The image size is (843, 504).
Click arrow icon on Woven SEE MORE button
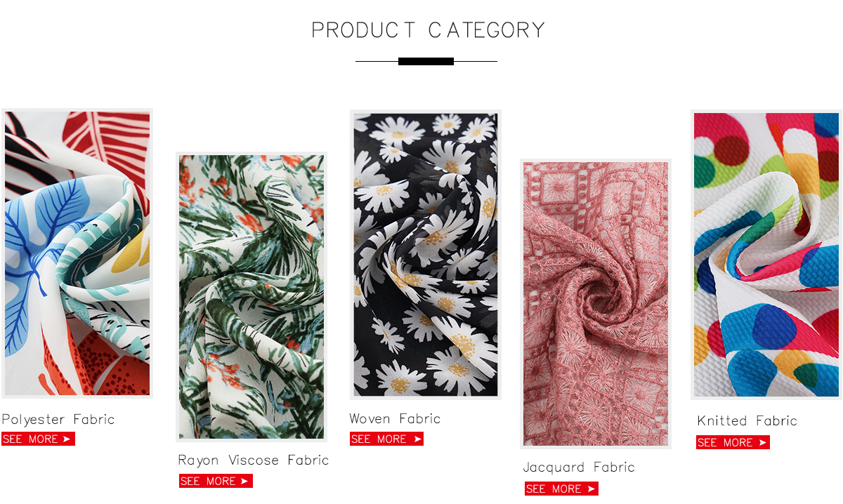pyautogui.click(x=417, y=439)
